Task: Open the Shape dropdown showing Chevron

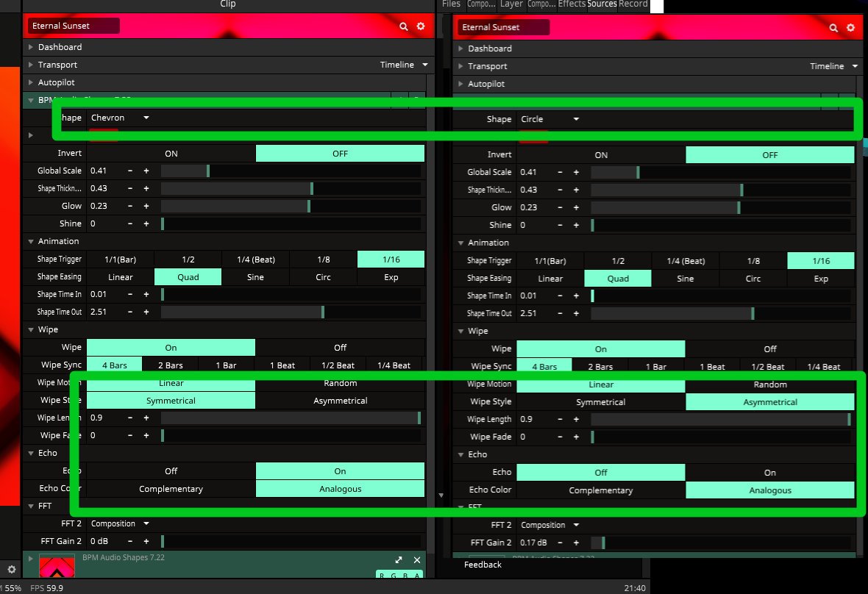Action: tap(120, 118)
